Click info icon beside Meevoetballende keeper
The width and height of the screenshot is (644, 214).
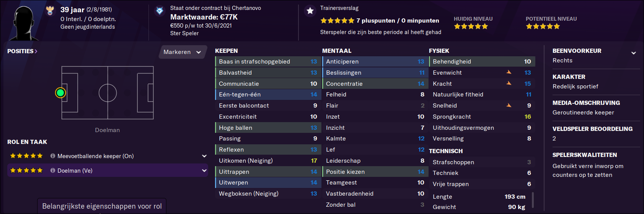pyautogui.click(x=53, y=156)
